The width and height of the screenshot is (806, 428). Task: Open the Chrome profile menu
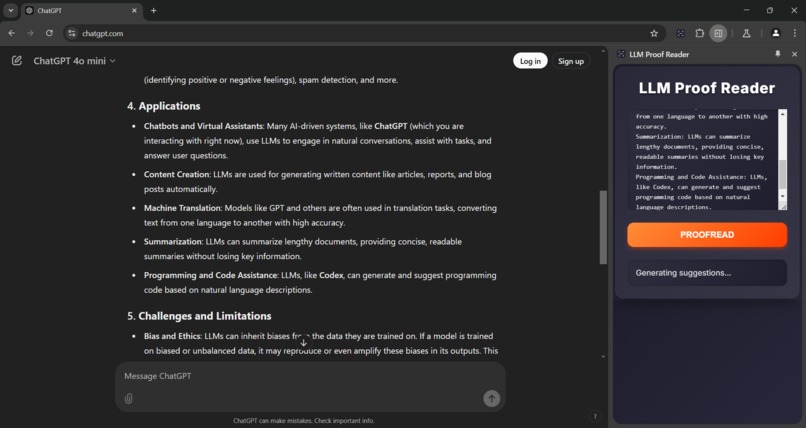pos(776,33)
